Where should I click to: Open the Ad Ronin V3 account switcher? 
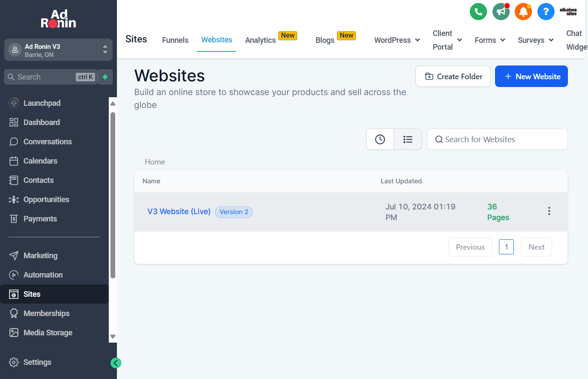(x=58, y=50)
